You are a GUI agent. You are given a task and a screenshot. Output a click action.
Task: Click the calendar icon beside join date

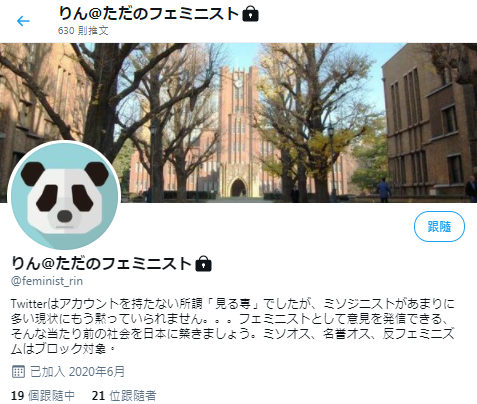[x=18, y=371]
